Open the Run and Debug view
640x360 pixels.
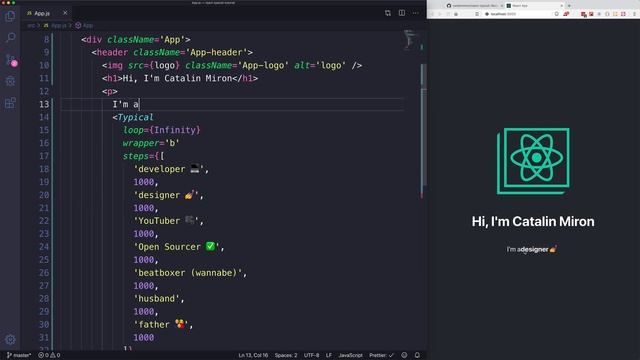click(10, 81)
